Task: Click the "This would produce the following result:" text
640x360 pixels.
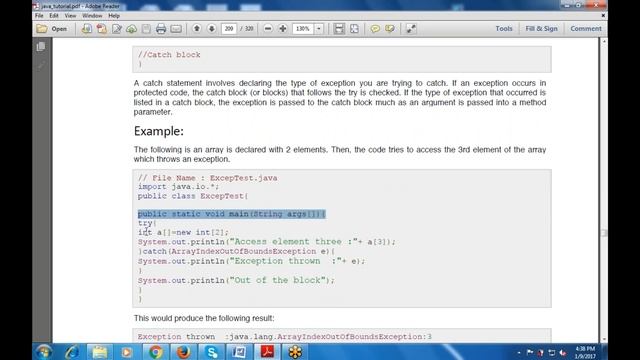Action: (x=204, y=318)
